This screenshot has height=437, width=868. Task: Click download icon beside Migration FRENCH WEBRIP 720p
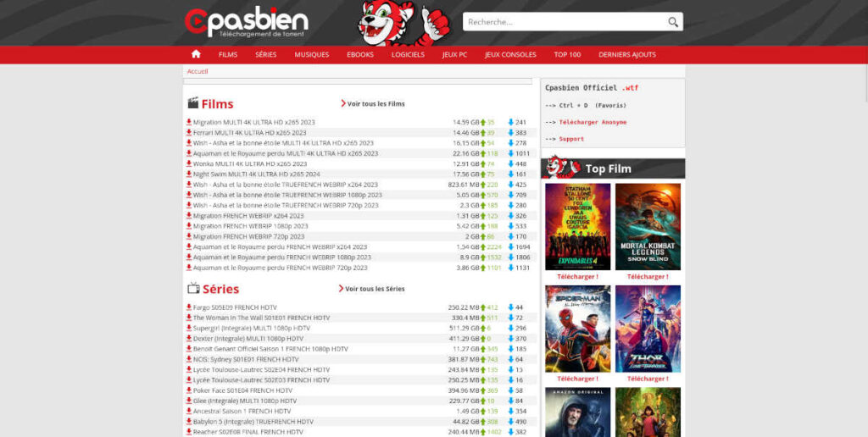189,236
